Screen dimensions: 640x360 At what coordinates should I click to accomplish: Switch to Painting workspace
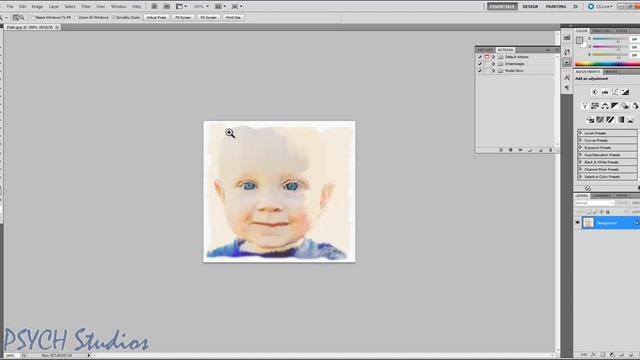click(x=556, y=7)
